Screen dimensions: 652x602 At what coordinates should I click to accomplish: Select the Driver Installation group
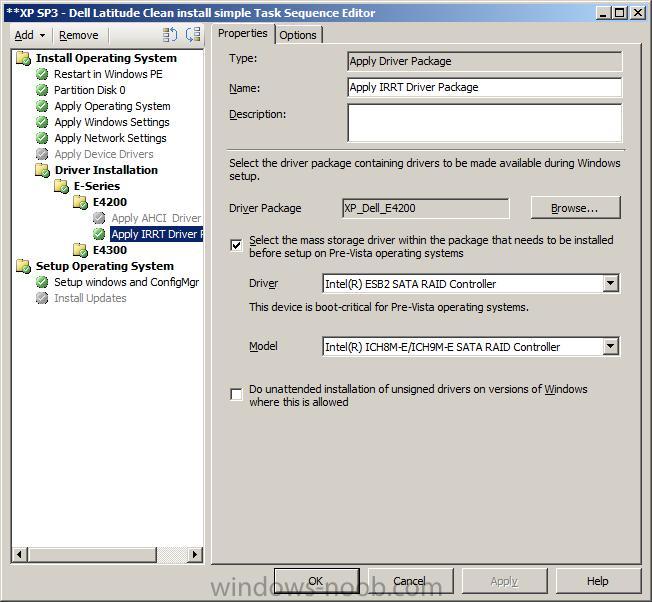[106, 170]
